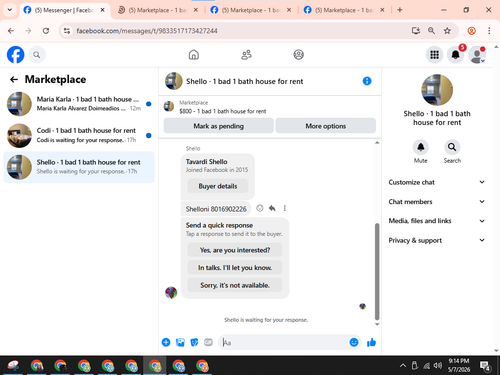
Task: Open conversation information blue i icon
Action: coord(367,81)
